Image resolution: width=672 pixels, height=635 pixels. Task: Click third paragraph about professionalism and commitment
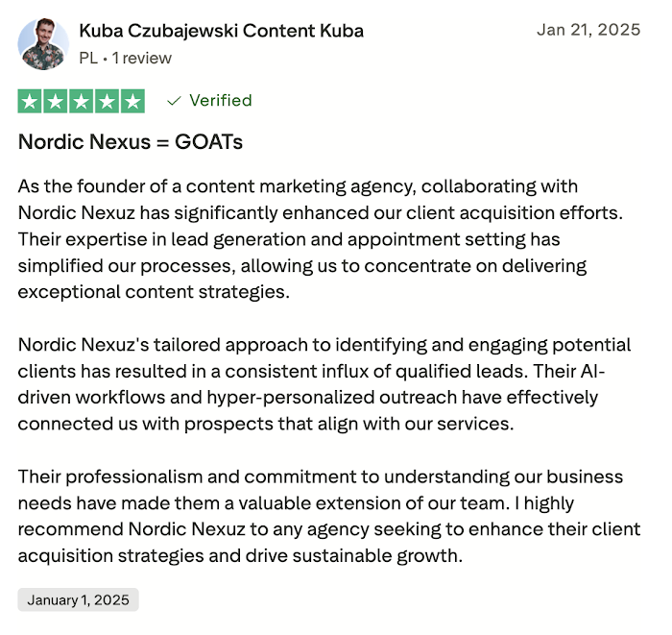pos(329,516)
